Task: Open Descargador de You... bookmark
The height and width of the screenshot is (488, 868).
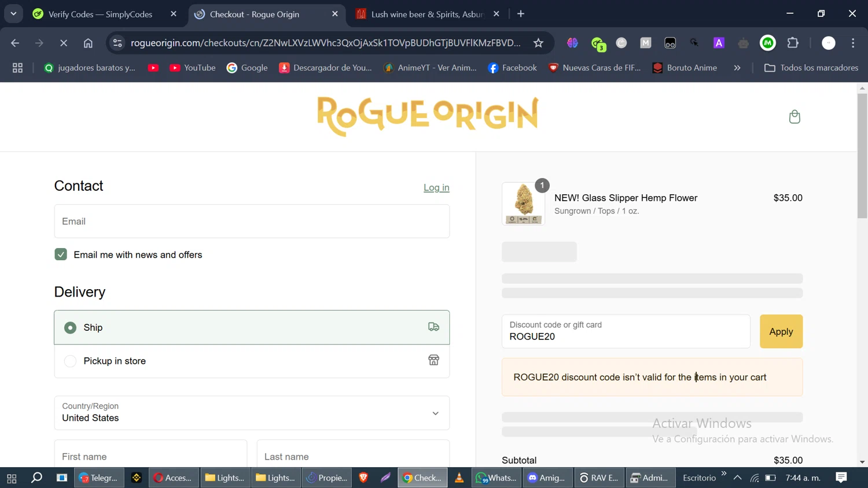Action: pos(325,68)
